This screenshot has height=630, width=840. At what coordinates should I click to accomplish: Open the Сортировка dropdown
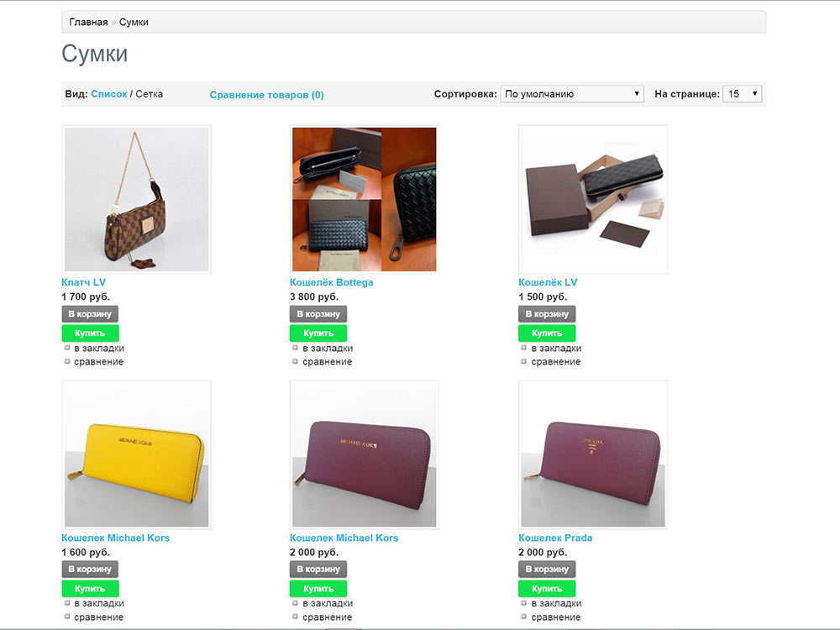click(x=571, y=94)
